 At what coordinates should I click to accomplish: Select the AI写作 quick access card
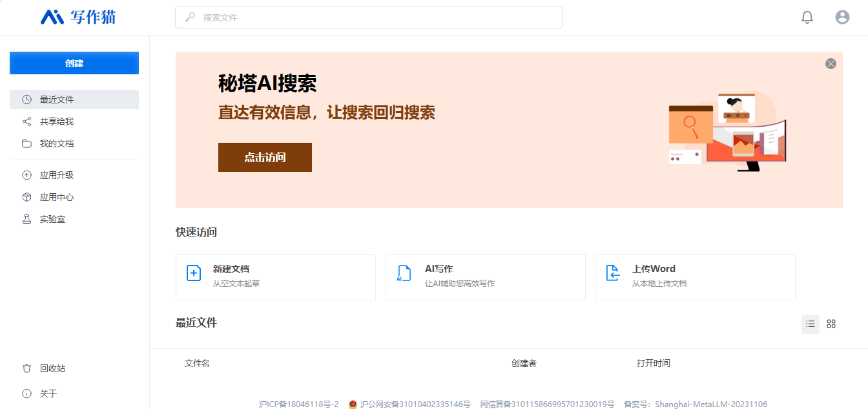tap(486, 277)
